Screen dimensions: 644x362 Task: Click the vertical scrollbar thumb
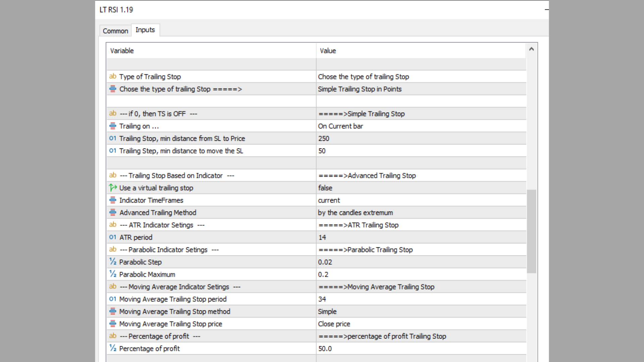click(531, 231)
